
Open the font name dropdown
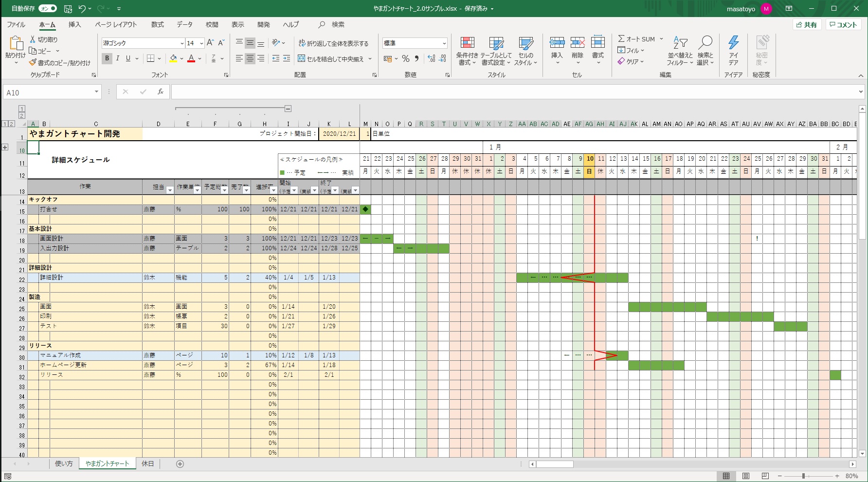182,43
